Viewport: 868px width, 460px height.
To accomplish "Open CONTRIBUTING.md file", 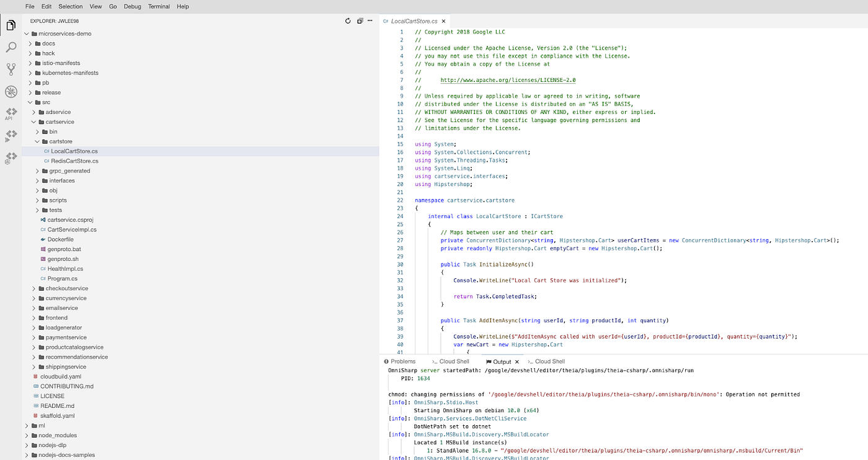I will coord(67,386).
